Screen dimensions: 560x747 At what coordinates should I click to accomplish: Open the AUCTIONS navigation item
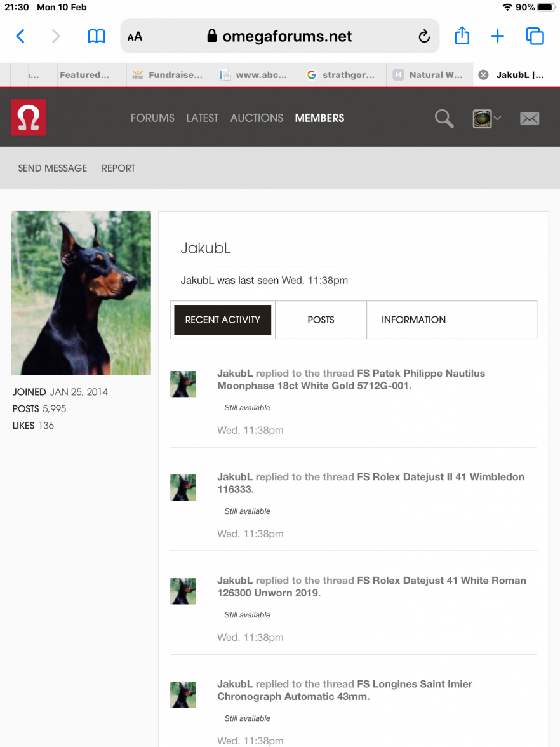(x=257, y=118)
